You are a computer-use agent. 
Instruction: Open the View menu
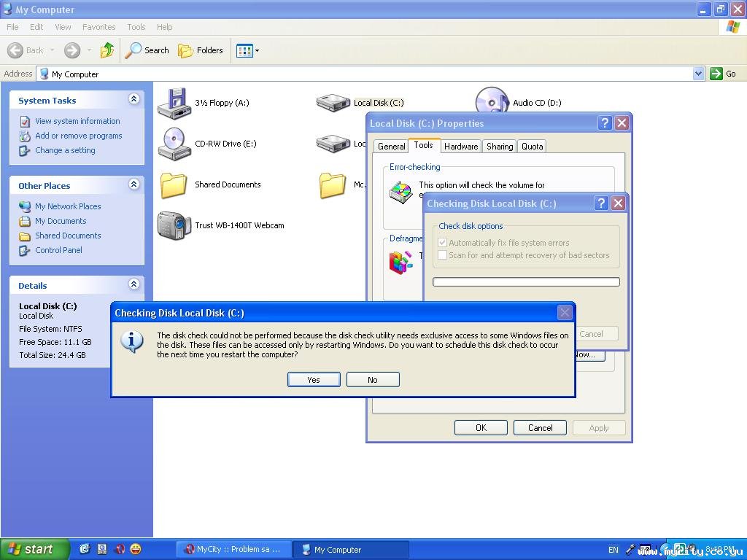coord(63,27)
